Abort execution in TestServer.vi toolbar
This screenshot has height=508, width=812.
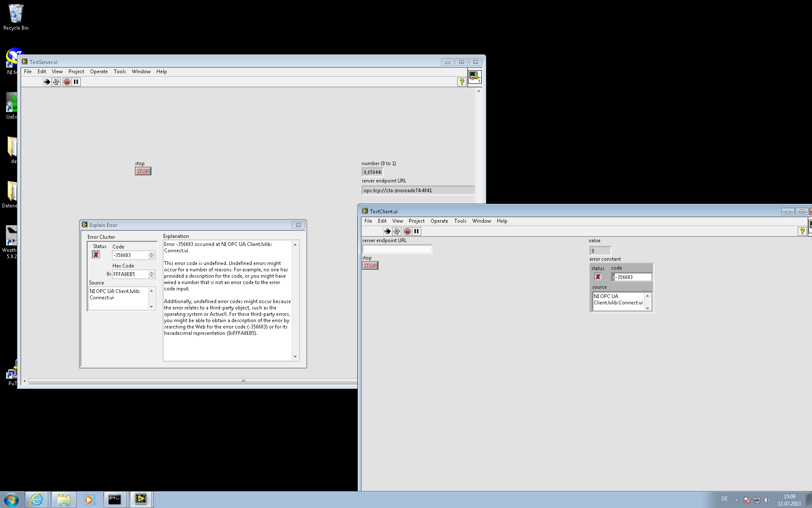click(x=67, y=82)
